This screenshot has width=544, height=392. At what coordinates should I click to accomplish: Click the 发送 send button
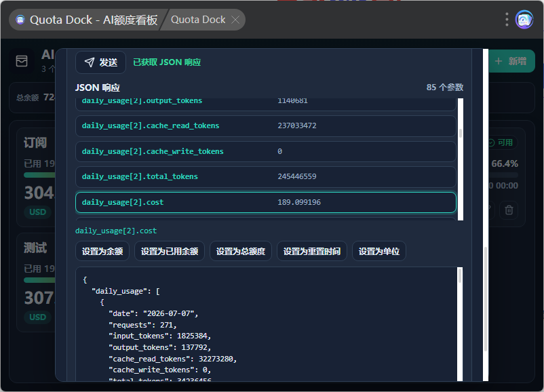point(100,62)
